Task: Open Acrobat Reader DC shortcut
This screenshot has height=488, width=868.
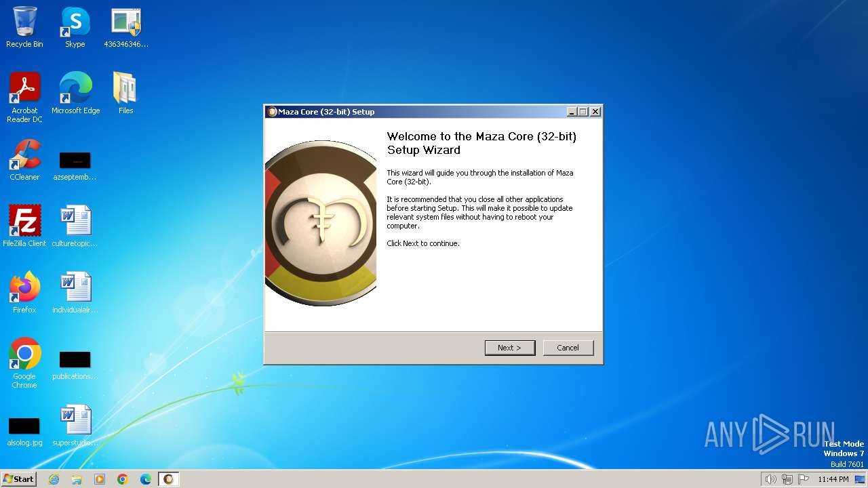Action: point(24,97)
